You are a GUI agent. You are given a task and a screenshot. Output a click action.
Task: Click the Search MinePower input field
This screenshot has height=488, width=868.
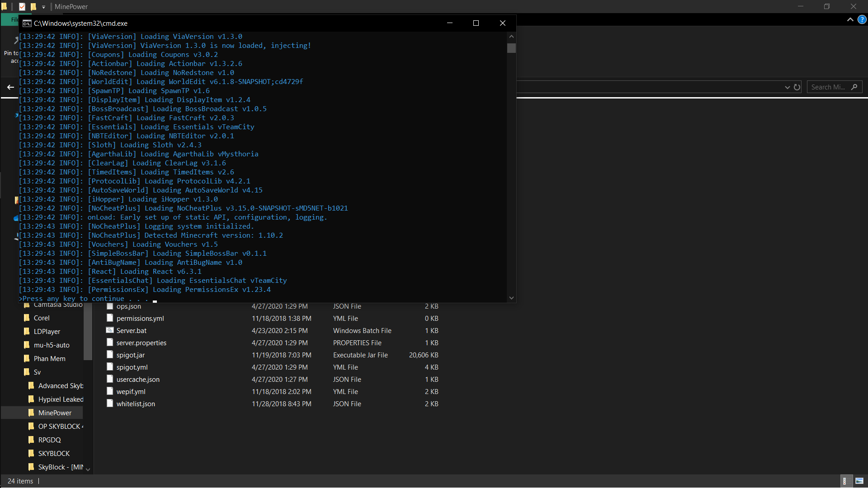pyautogui.click(x=828, y=87)
